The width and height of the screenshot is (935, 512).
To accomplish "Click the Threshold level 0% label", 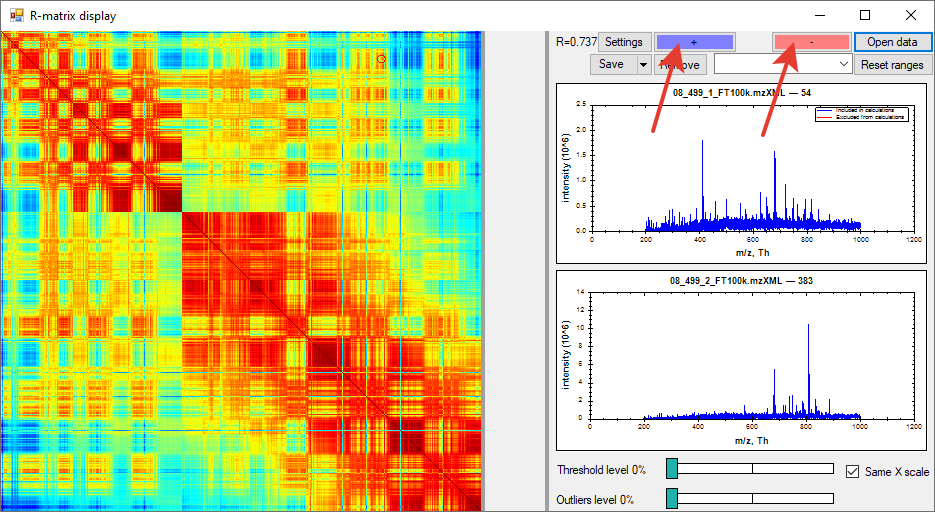I will click(x=601, y=470).
